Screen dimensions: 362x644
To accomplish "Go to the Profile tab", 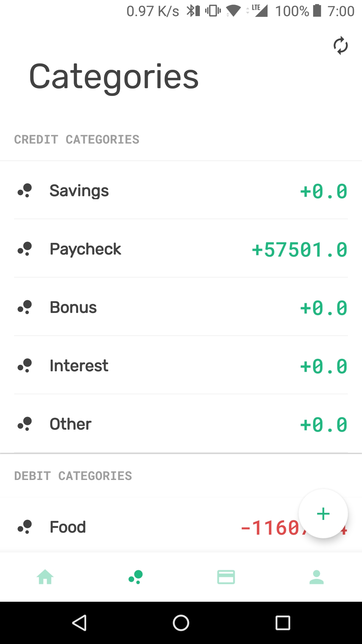I will (316, 577).
